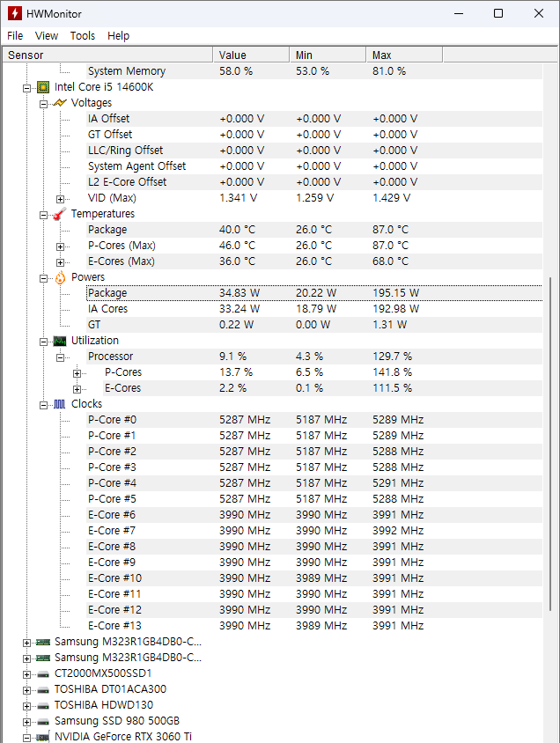Expand the P-Cores (Max) temperature entry
This screenshot has width=560, height=743.
(x=60, y=246)
